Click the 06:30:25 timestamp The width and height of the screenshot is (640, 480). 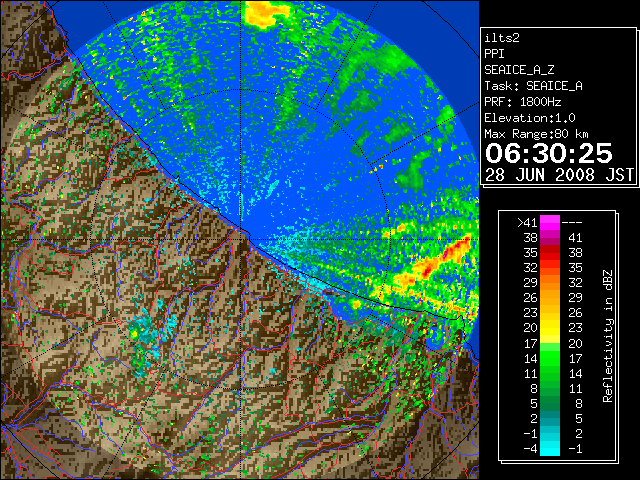549,153
